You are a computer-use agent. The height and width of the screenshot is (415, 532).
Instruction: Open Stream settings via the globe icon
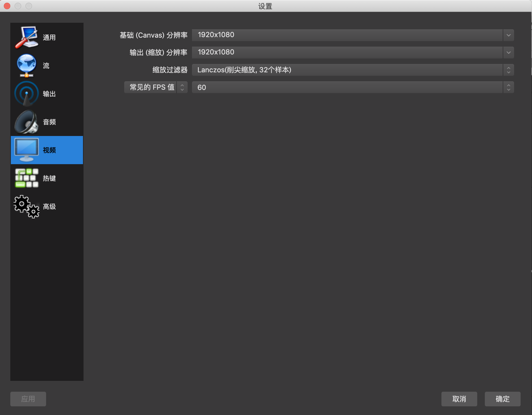(26, 66)
